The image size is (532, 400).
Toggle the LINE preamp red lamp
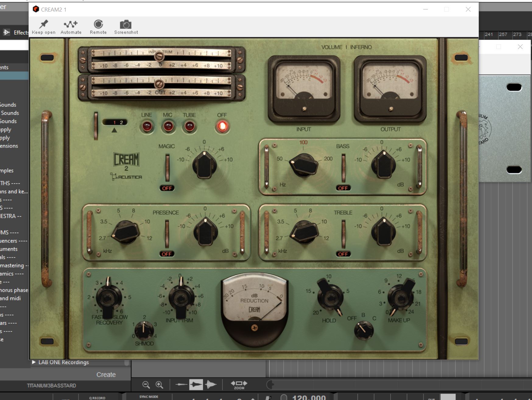[147, 126]
